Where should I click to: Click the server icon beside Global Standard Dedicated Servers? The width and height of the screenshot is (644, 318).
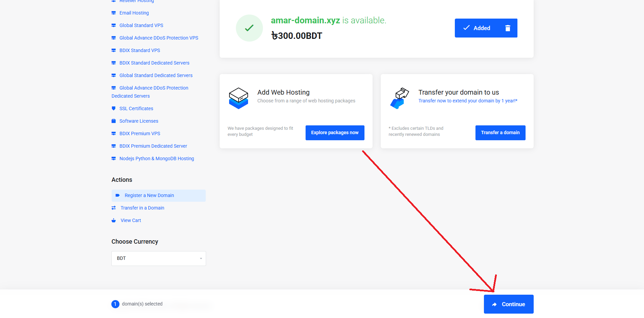click(x=114, y=75)
